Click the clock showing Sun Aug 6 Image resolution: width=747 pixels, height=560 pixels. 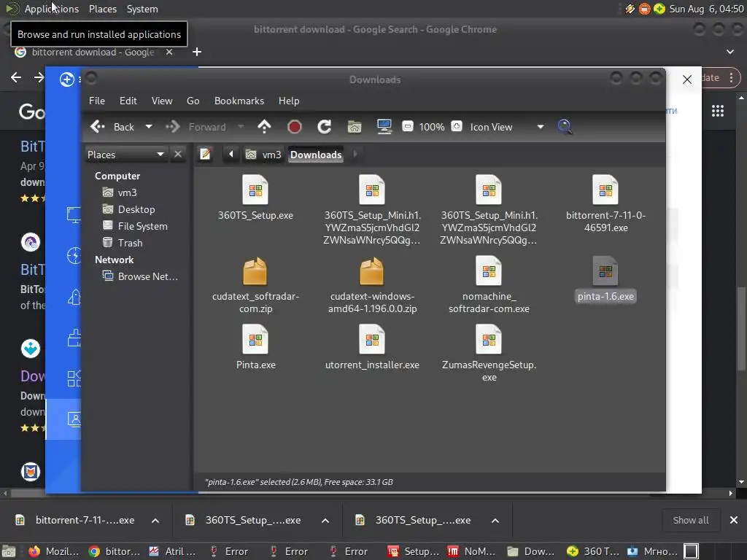tap(706, 9)
